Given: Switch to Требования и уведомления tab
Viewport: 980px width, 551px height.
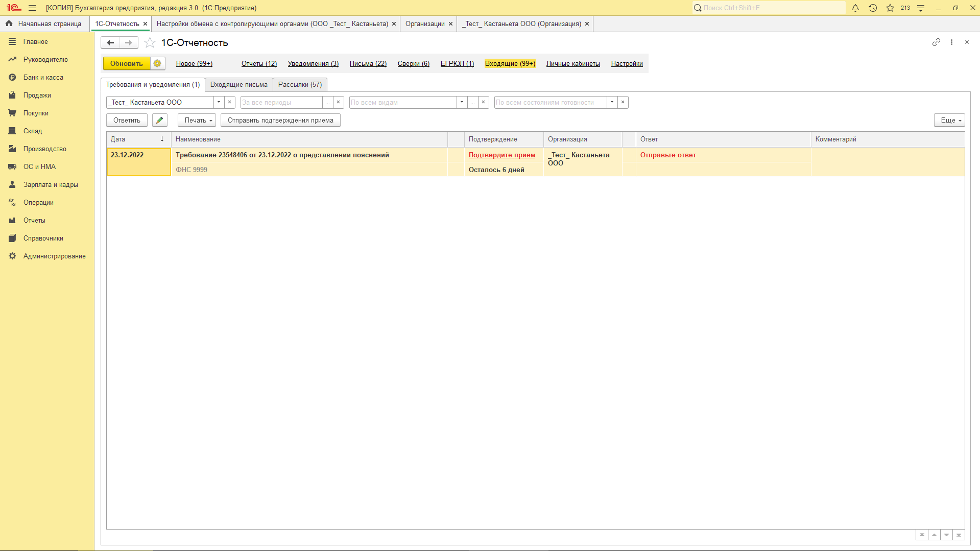Looking at the screenshot, I should pos(153,84).
